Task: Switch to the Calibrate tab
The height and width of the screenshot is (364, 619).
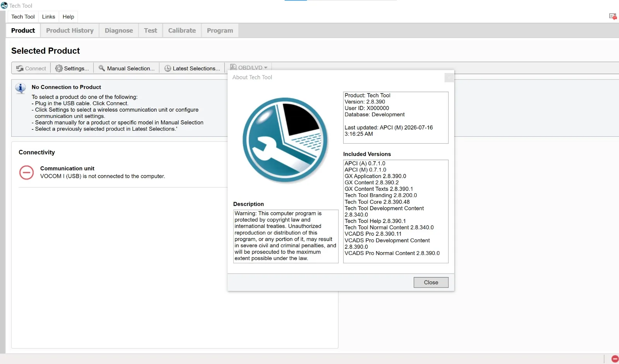Action: coord(182,31)
